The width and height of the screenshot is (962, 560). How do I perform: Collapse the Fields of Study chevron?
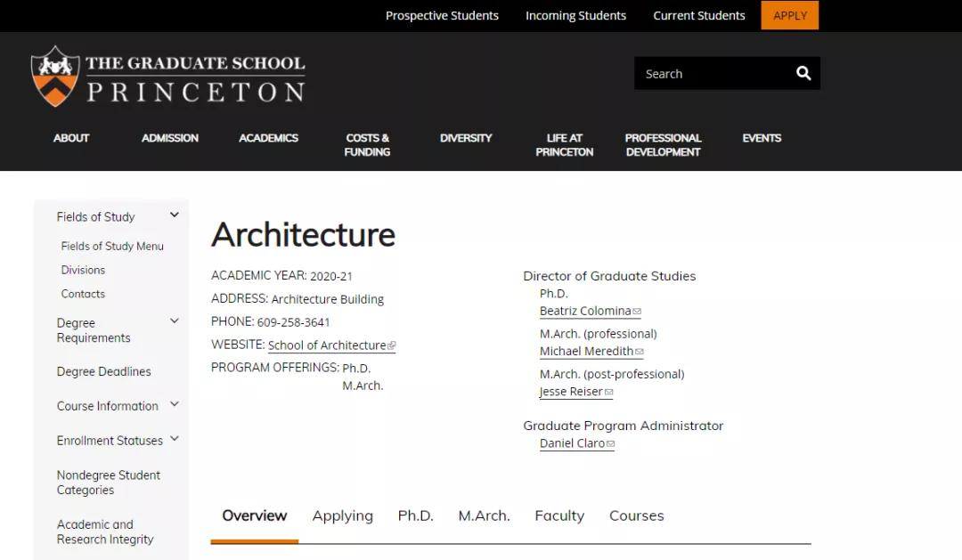[x=175, y=215]
